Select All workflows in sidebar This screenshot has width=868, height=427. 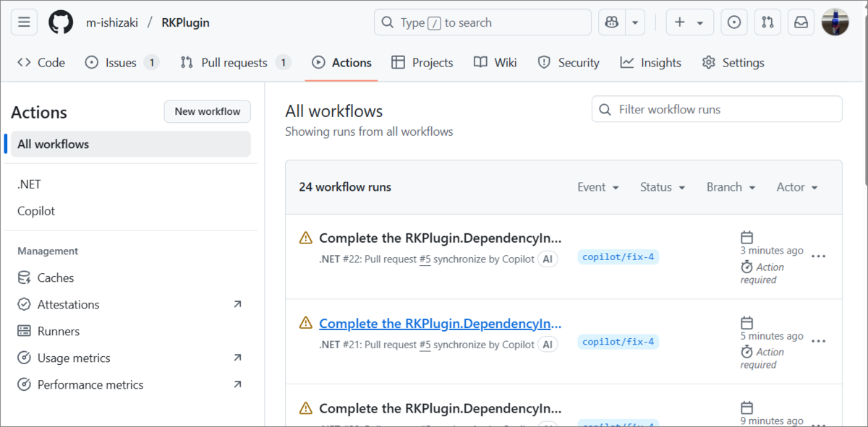coord(131,144)
